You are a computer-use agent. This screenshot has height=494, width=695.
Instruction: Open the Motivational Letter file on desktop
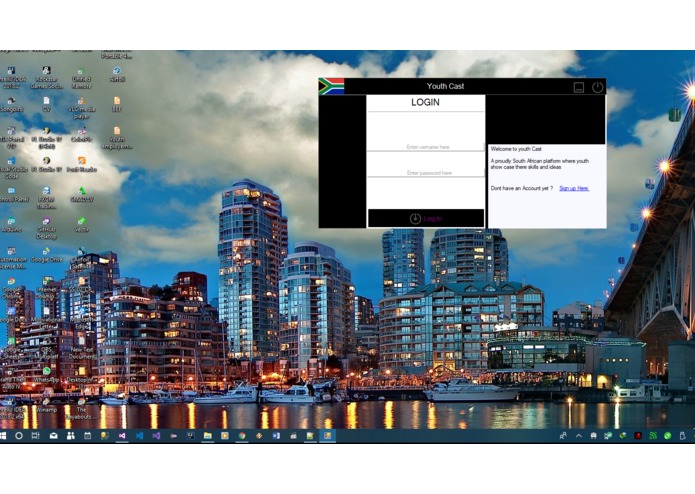pyautogui.click(x=46, y=318)
